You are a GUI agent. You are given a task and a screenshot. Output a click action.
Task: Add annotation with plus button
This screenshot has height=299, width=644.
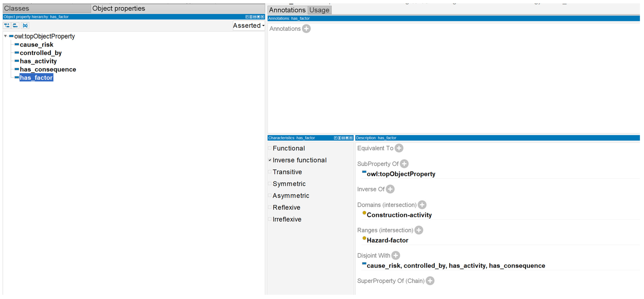coord(306,29)
